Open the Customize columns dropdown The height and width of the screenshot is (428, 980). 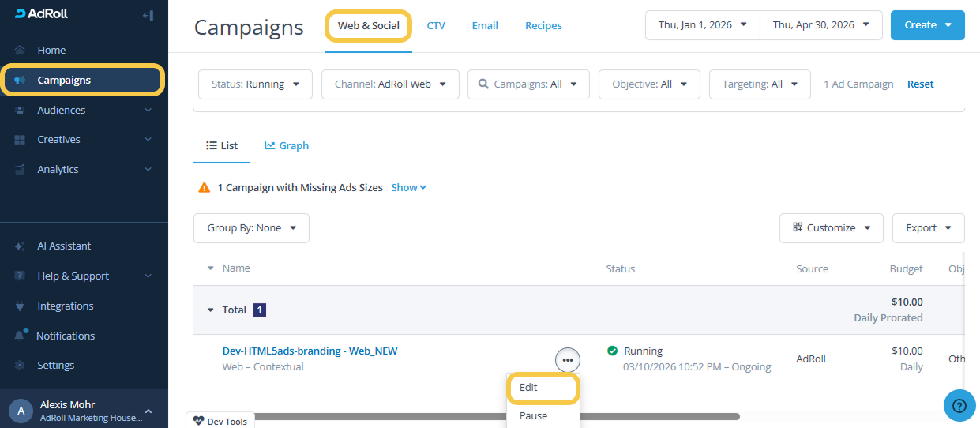point(832,228)
